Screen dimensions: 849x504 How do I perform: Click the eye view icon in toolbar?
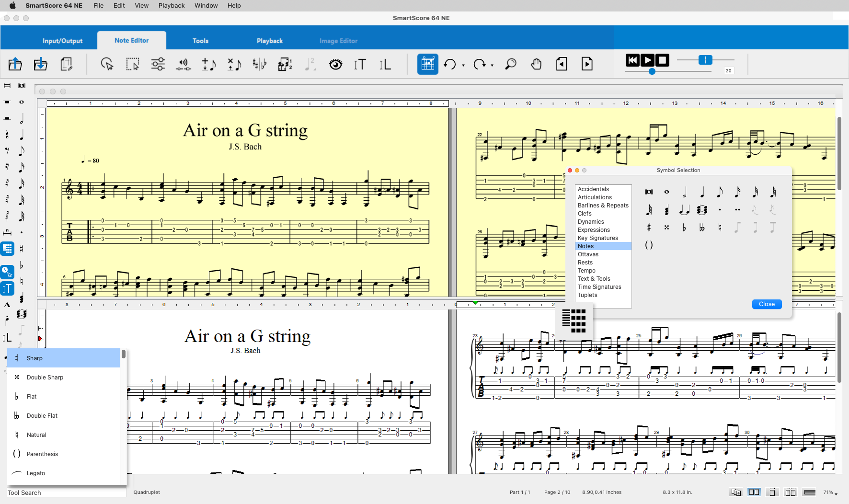click(x=336, y=64)
